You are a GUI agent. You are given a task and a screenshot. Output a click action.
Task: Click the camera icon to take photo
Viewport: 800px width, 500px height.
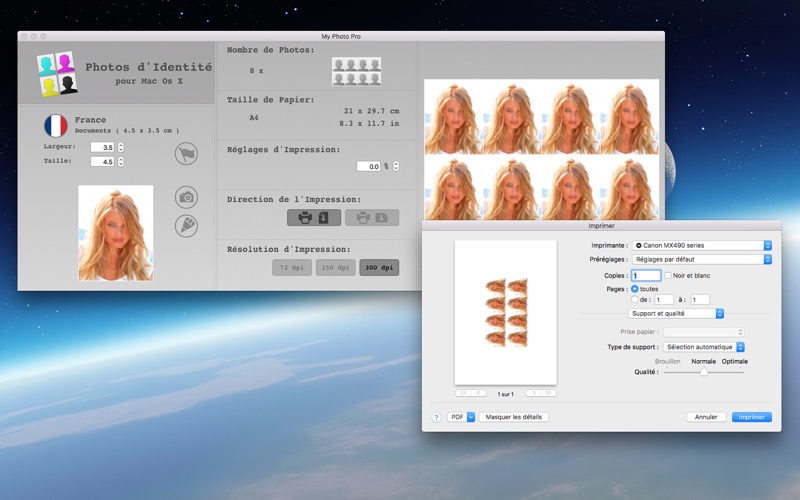tap(186, 197)
